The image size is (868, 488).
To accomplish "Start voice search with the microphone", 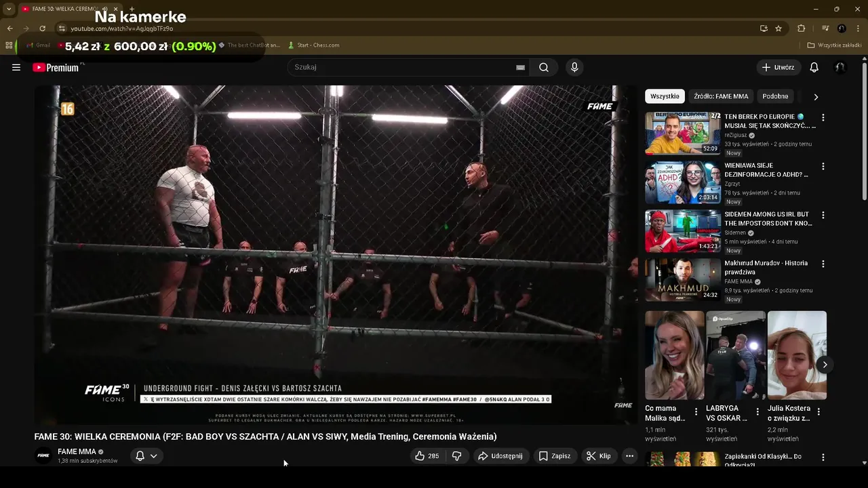I will point(574,67).
